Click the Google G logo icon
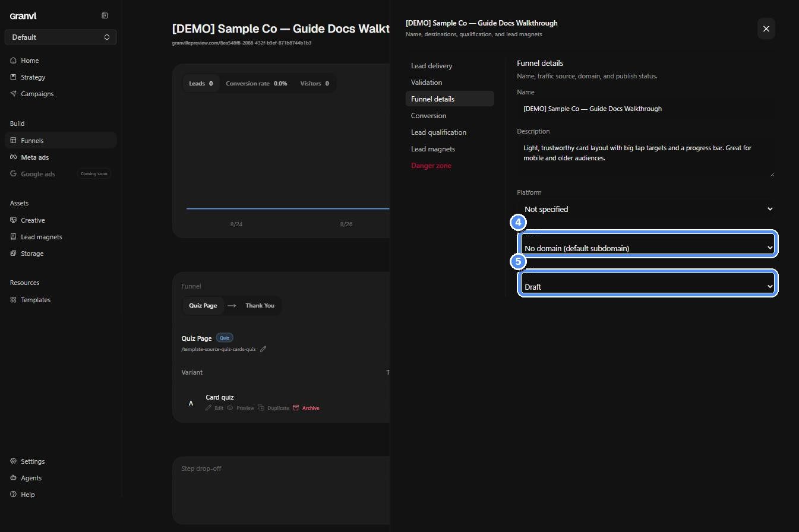Viewport: 799px width, 532px height. pos(13,174)
